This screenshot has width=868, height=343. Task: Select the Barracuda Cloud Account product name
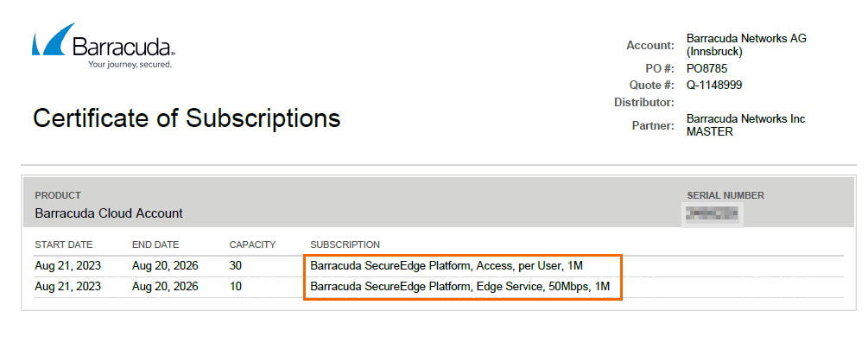[x=109, y=213]
